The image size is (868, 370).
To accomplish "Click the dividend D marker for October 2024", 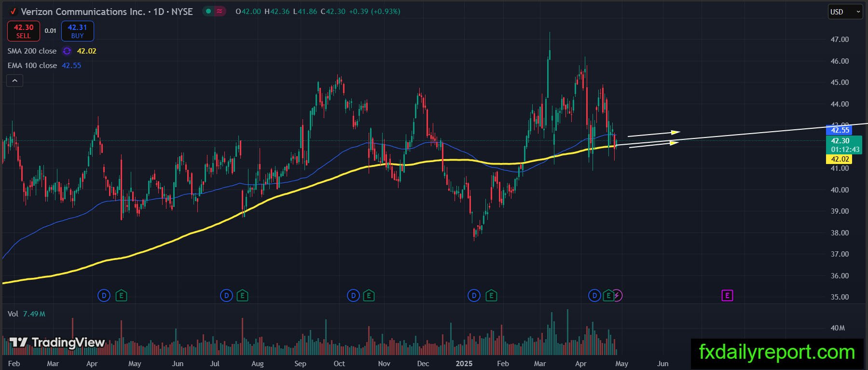I will 354,295.
